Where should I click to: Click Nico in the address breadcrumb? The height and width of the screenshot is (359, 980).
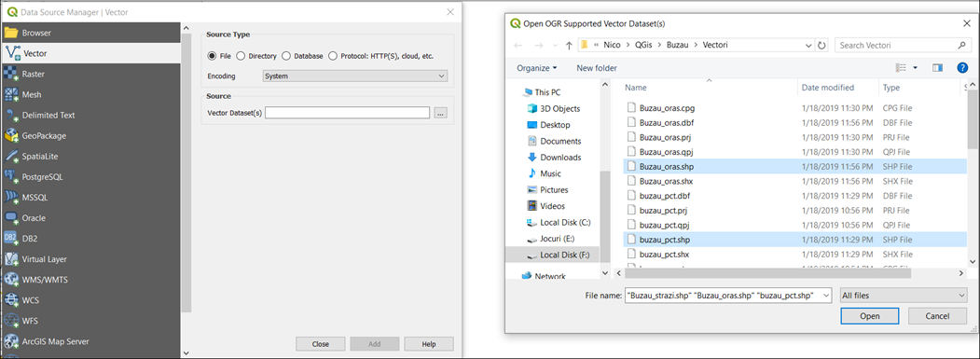tap(612, 45)
